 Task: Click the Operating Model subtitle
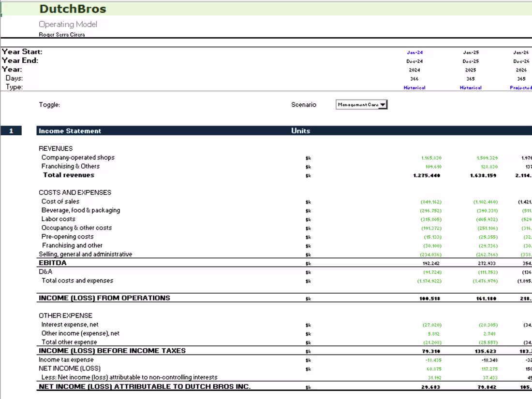(68, 25)
